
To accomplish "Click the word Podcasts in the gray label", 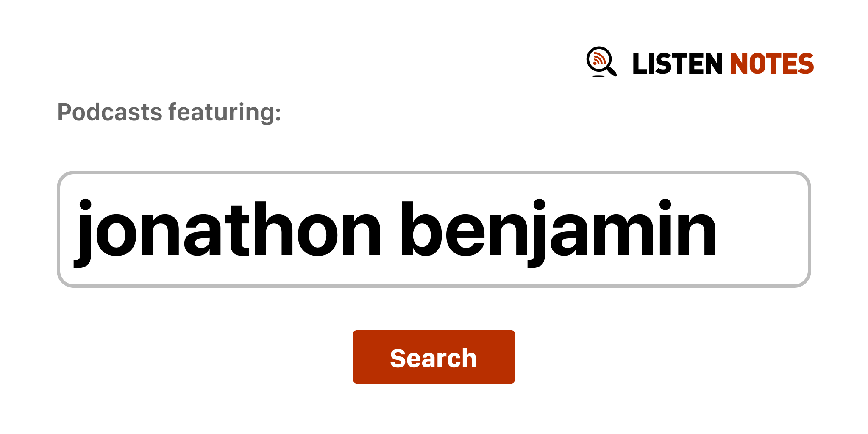I will pos(110,112).
